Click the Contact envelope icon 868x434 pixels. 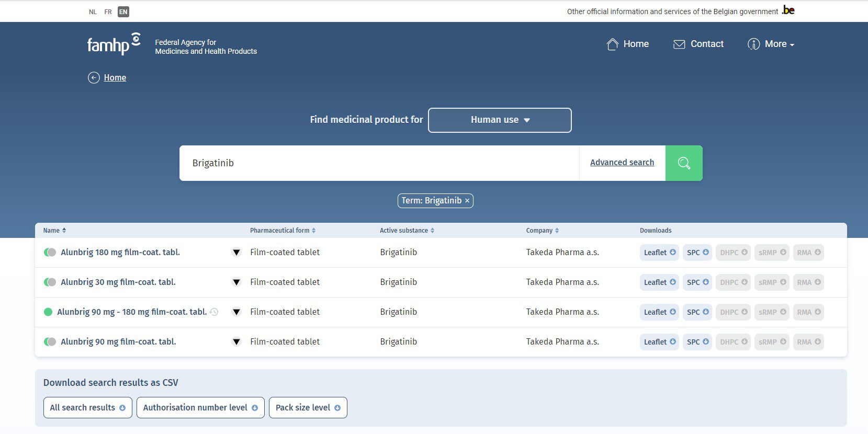tap(679, 44)
